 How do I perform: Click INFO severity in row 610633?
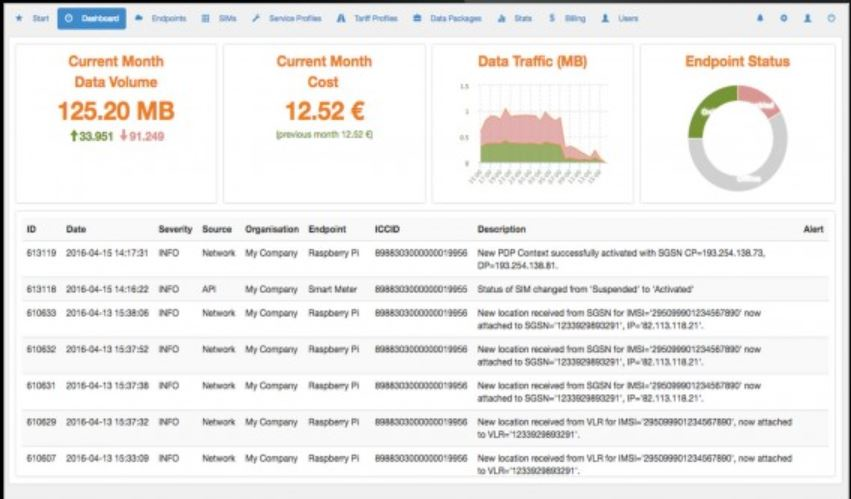pos(169,313)
